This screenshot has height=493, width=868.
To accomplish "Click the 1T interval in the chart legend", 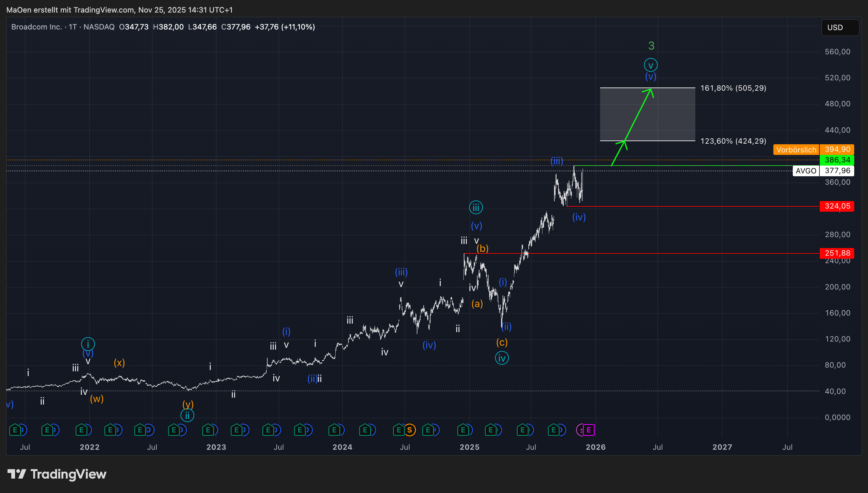I will click(x=72, y=27).
